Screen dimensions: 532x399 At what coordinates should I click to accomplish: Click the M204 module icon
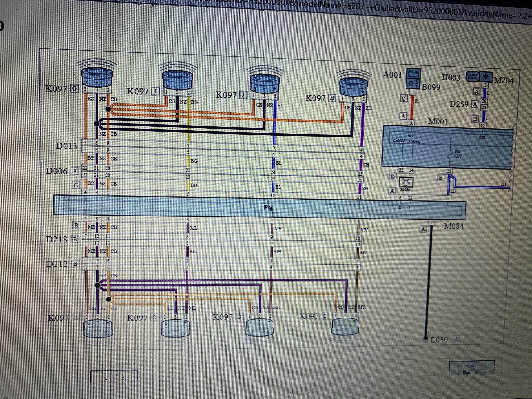click(x=486, y=77)
